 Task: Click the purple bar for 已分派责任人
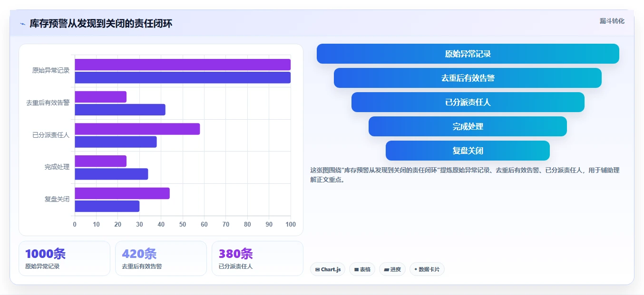click(x=137, y=129)
